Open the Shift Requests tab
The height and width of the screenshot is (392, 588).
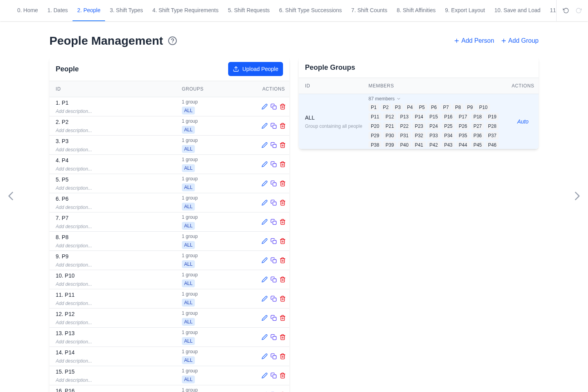point(249,10)
